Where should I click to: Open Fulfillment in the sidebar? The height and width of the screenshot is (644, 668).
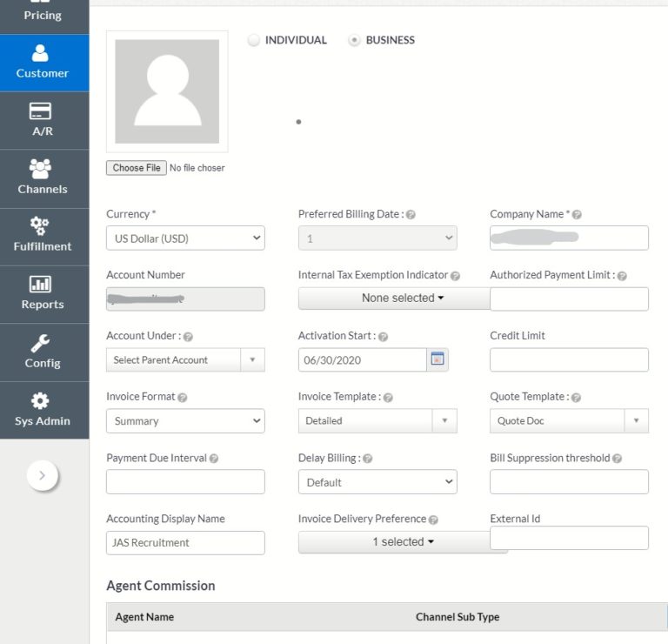[43, 237]
